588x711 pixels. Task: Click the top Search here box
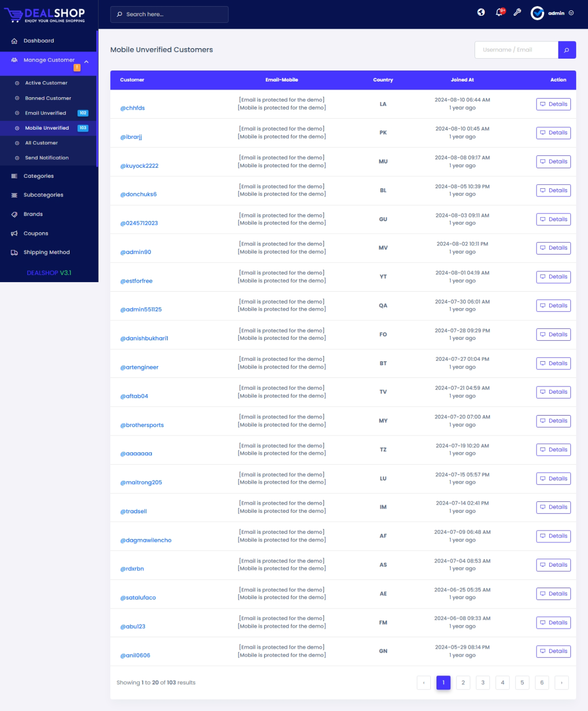pos(169,14)
